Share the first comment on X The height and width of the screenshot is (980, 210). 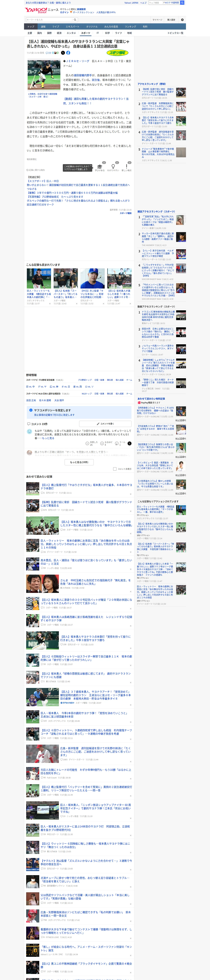[130, 443]
